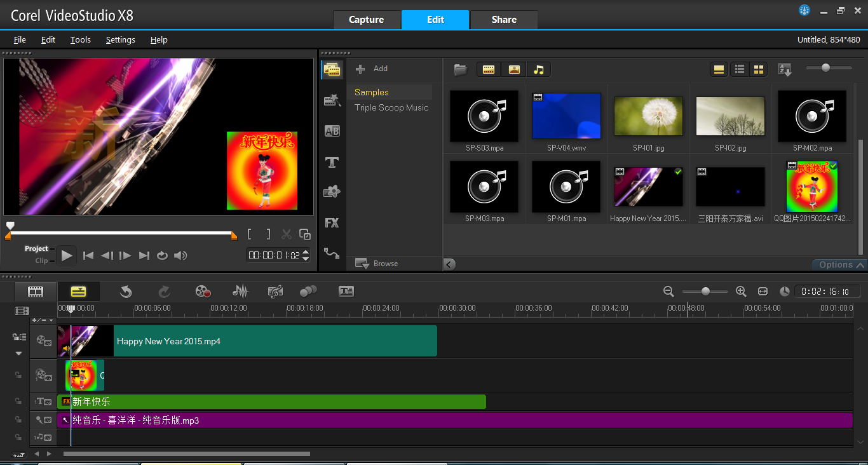Open the Transition library (AB icon)
This screenshot has width=868, height=465.
(332, 131)
